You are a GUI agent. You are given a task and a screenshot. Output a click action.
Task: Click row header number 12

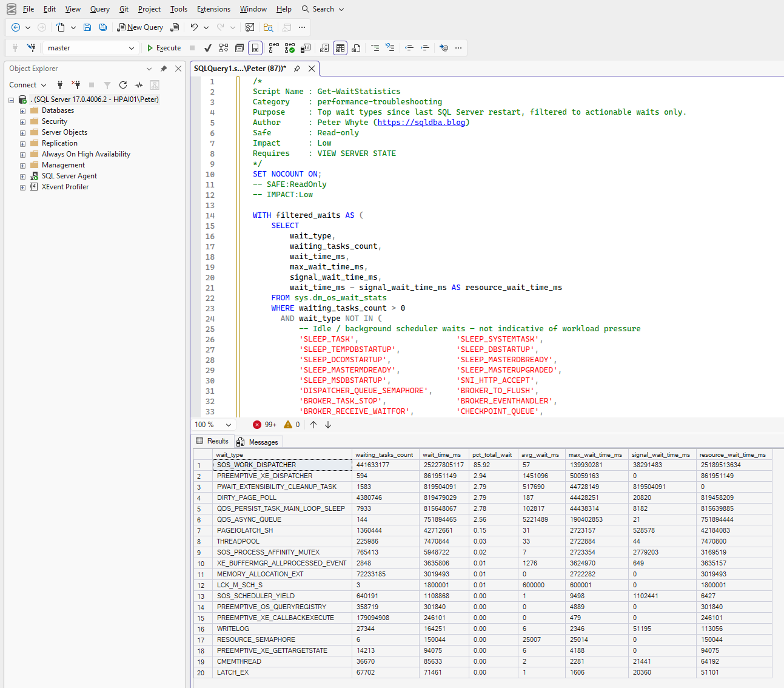pos(203,585)
